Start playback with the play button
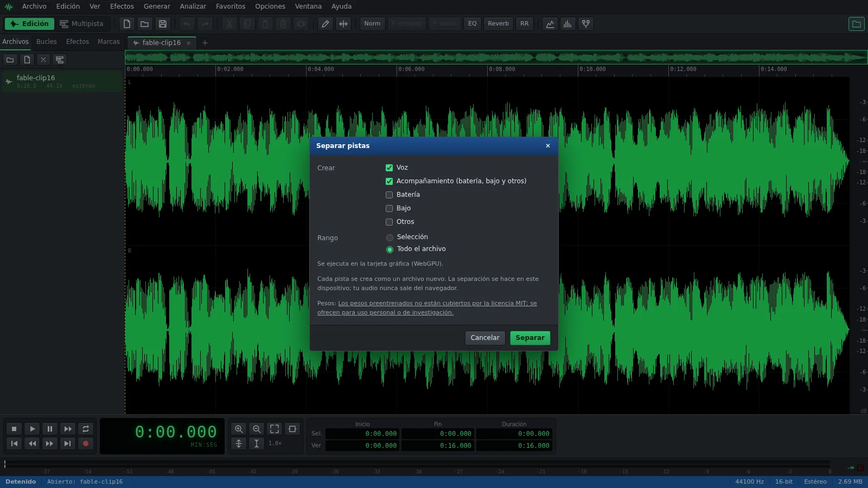Viewport: 868px width, 488px height. point(32,429)
